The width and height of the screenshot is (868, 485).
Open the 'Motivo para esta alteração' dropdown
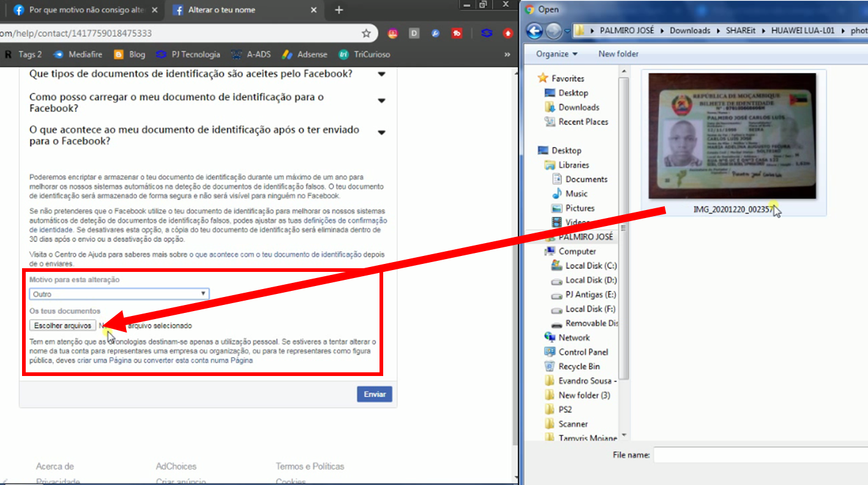[x=119, y=294]
